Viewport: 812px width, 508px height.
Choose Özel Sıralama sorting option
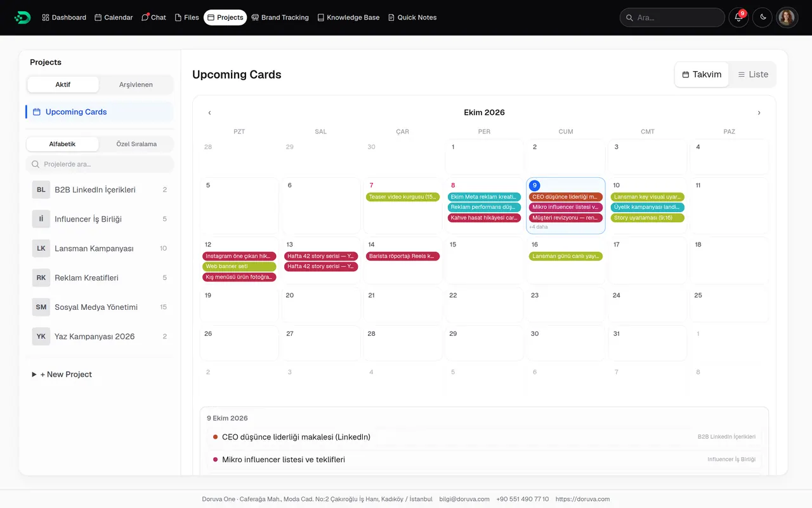point(136,144)
